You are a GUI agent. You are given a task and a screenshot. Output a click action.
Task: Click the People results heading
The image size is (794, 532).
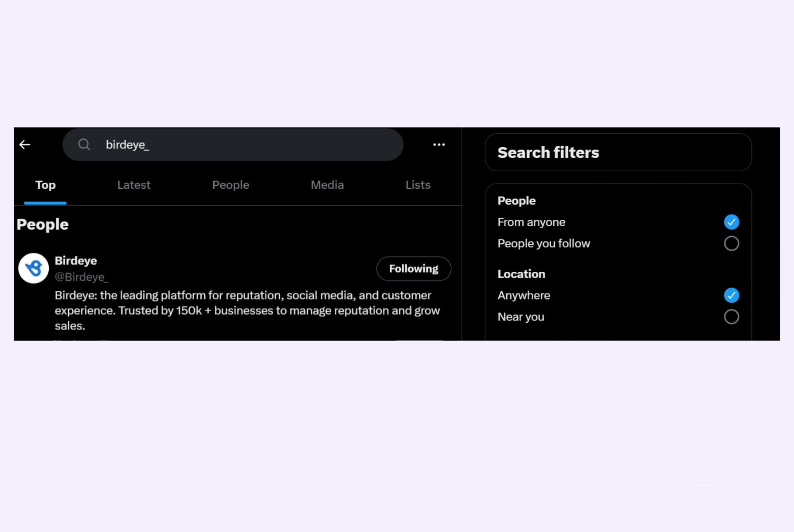pyautogui.click(x=42, y=224)
